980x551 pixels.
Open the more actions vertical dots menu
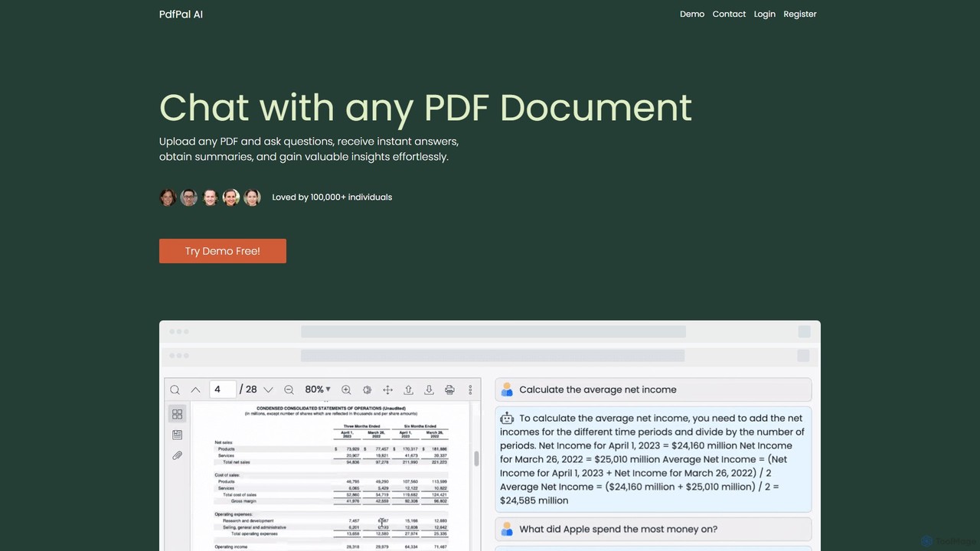click(x=470, y=390)
